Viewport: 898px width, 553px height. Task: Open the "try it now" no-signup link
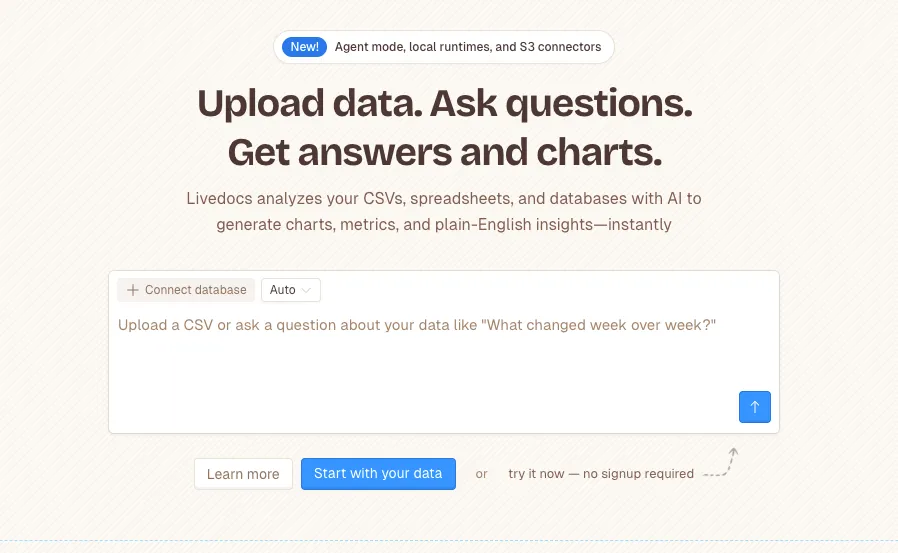[x=600, y=474]
